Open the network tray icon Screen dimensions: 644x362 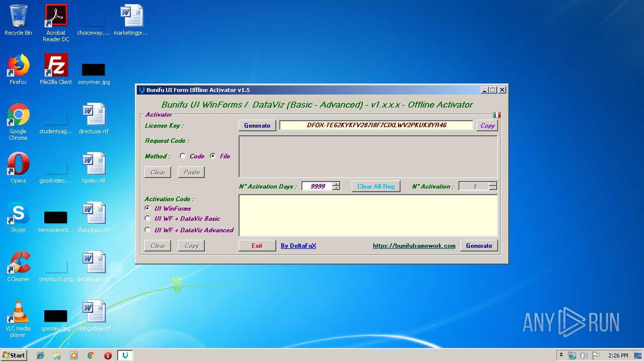[572, 355]
